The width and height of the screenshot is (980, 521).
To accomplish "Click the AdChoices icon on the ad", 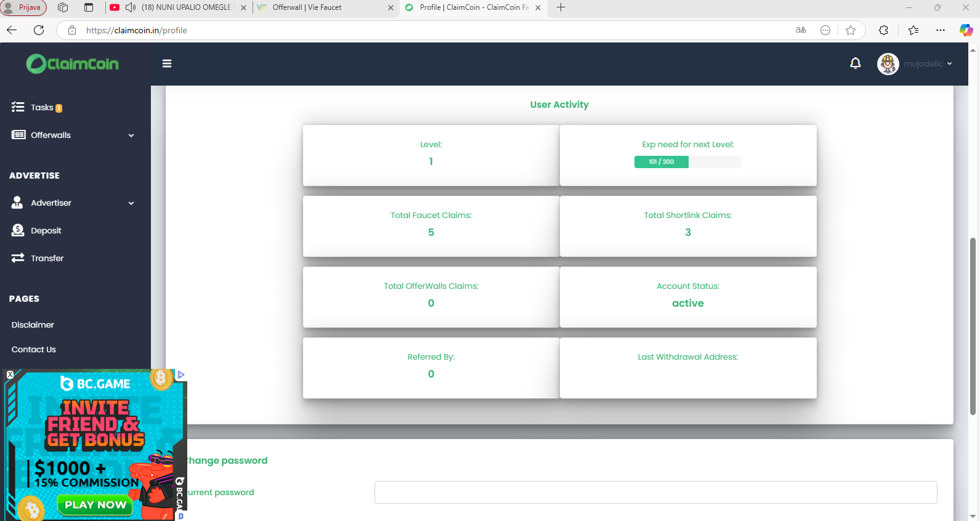I will pyautogui.click(x=181, y=374).
